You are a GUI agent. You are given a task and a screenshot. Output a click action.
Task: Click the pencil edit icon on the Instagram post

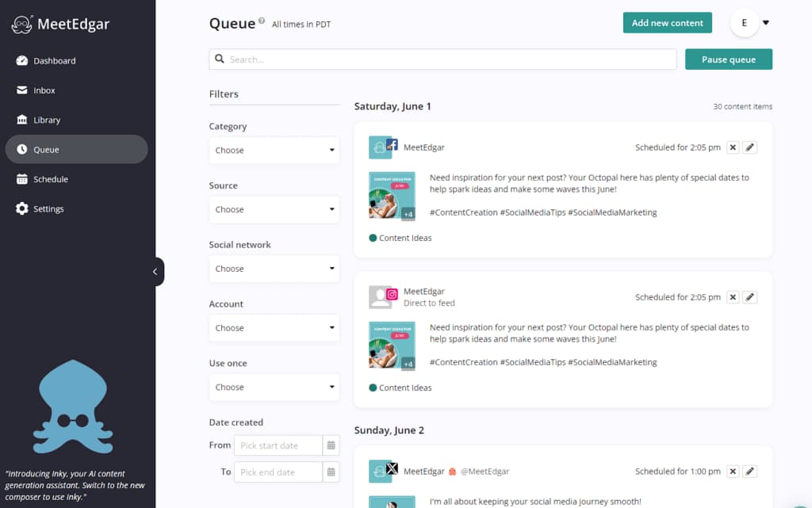[x=750, y=297]
